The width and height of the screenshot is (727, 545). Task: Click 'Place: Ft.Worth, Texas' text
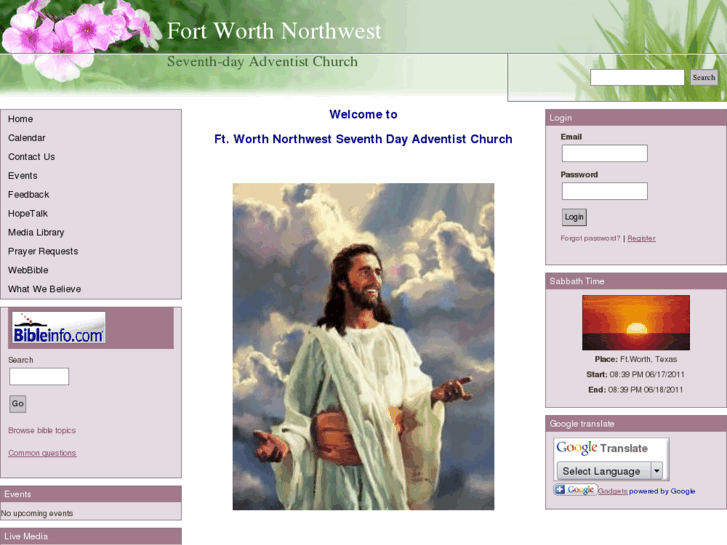click(636, 359)
